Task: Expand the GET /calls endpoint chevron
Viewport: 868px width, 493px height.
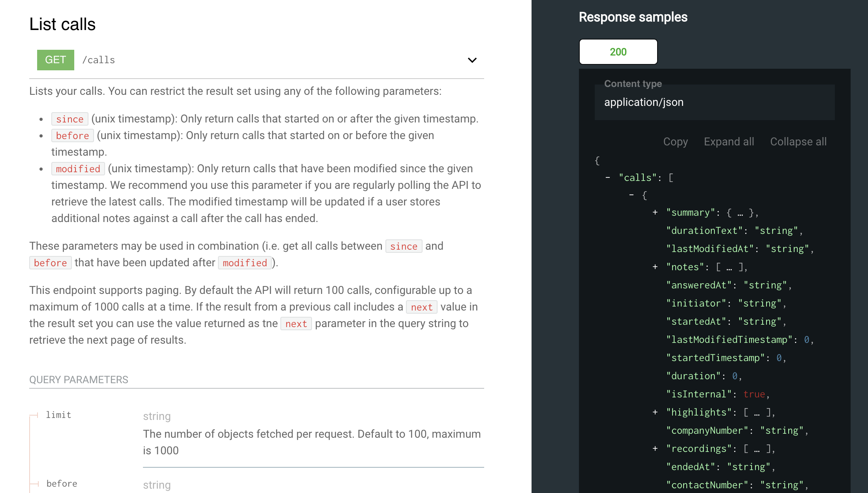Action: click(472, 60)
